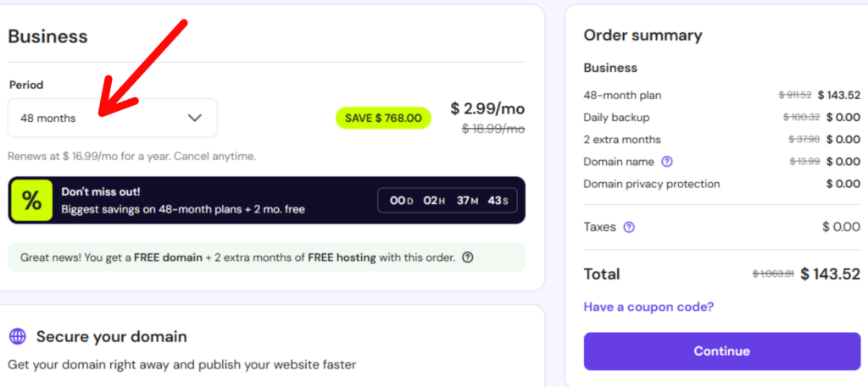Click the Business plan heading
The height and width of the screenshot is (387, 868).
[x=48, y=36]
